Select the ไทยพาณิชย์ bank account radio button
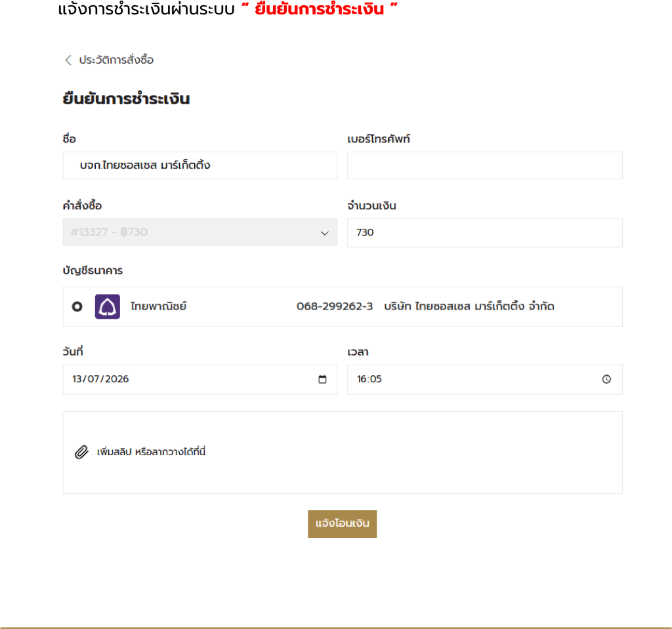This screenshot has height=629, width=672. tap(77, 307)
